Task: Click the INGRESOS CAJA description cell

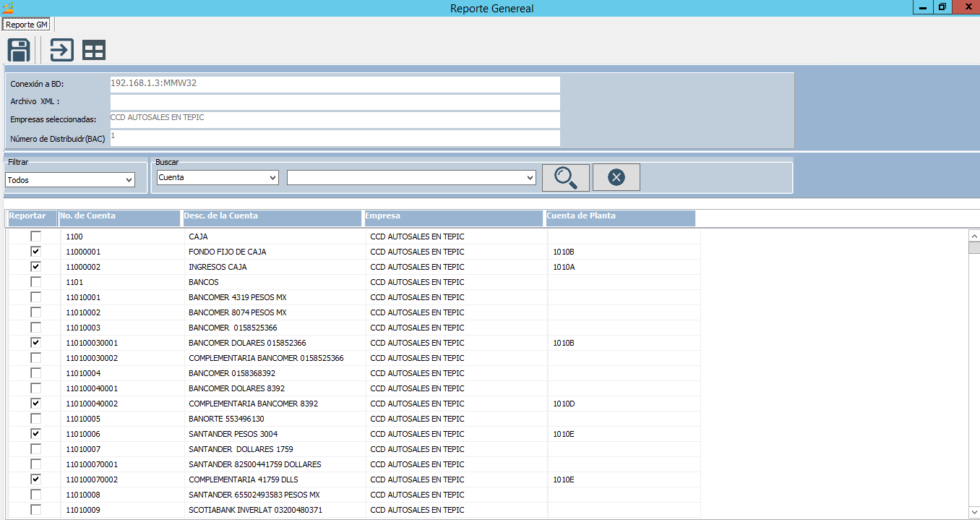Action: [274, 267]
